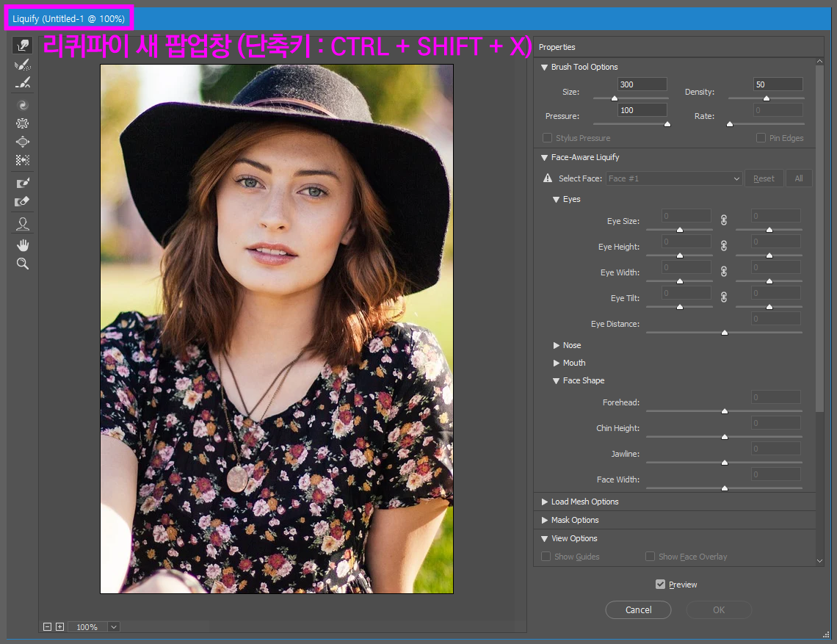Click the Density slider
This screenshot has width=837, height=644.
pyautogui.click(x=766, y=98)
